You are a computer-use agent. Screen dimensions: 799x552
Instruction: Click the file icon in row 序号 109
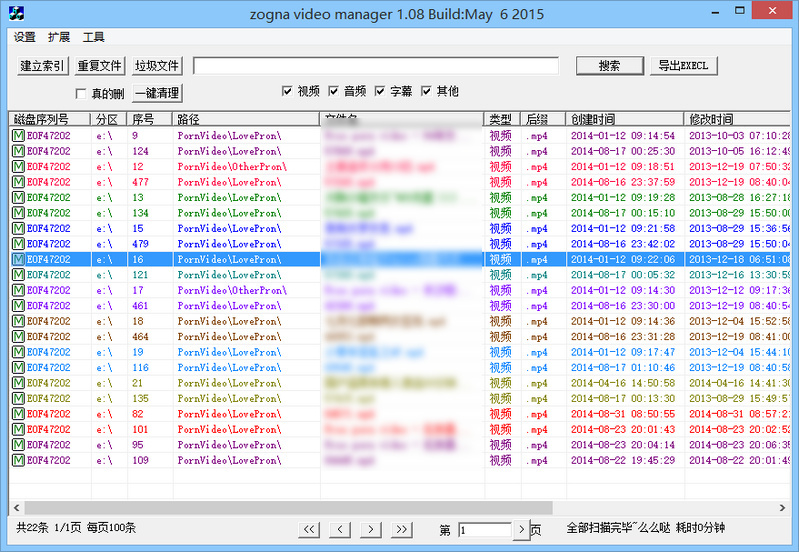(18, 460)
